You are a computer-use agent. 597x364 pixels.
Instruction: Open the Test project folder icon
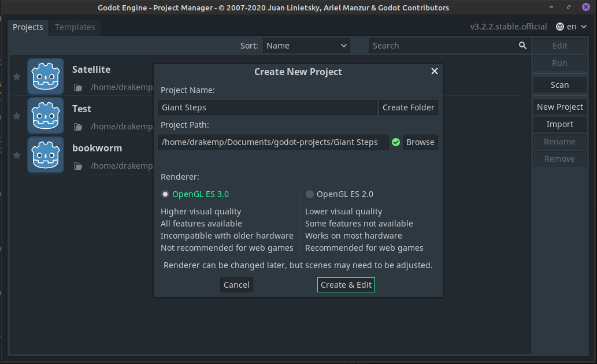78,127
